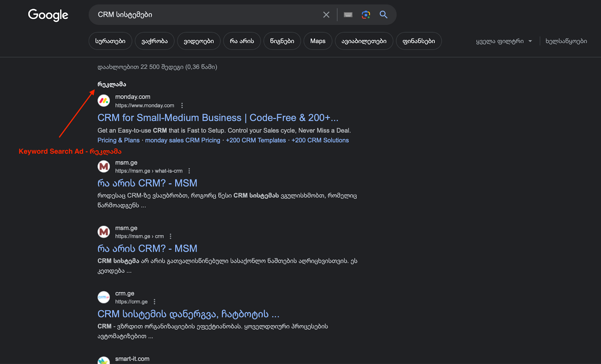The image size is (601, 364).
Task: Select the Maps filter chip
Action: [318, 41]
